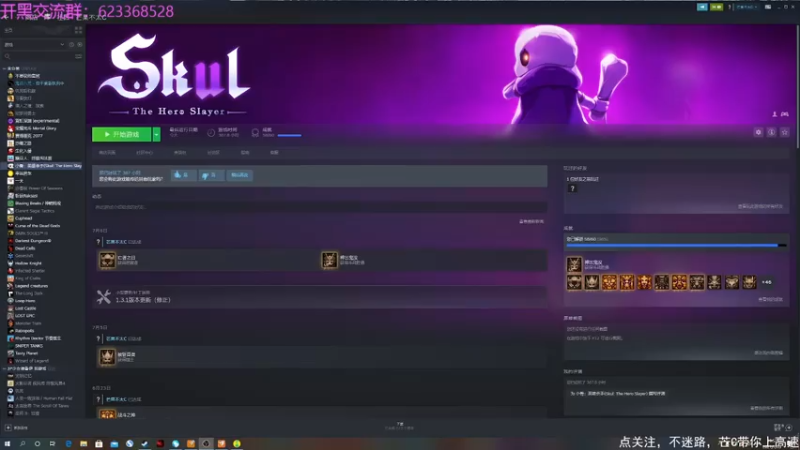This screenshot has width=800, height=450.
Task: Select Loop Hero in the library list
Action: [25, 301]
